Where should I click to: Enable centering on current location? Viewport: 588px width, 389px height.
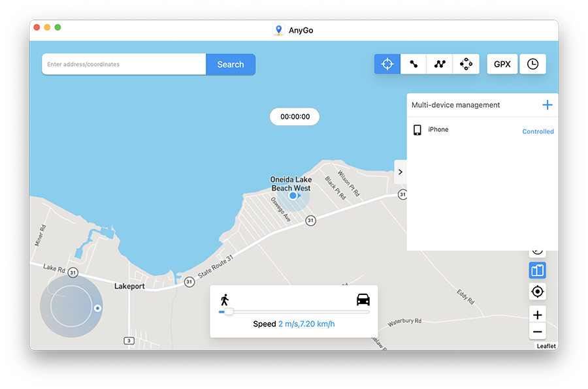(537, 291)
